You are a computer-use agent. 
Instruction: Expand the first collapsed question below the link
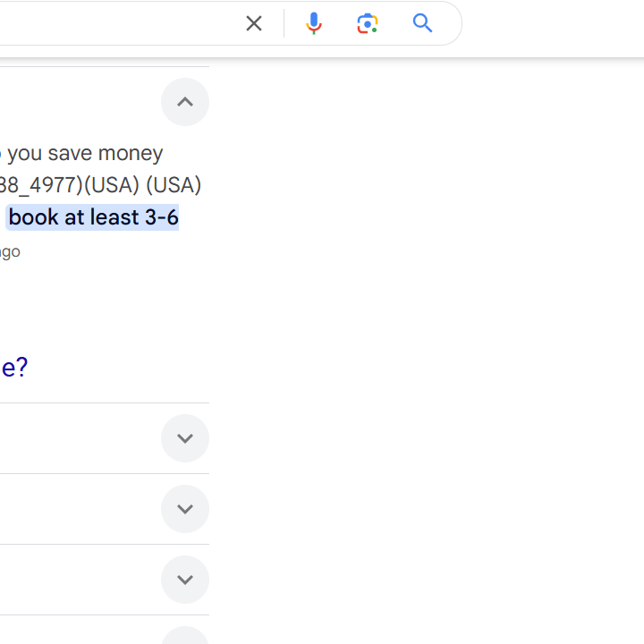185,438
